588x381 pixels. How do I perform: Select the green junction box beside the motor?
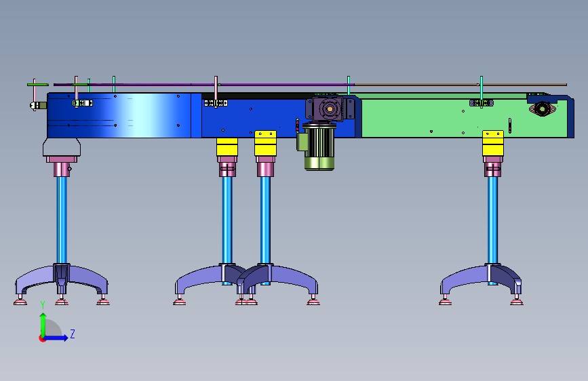pos(302,142)
